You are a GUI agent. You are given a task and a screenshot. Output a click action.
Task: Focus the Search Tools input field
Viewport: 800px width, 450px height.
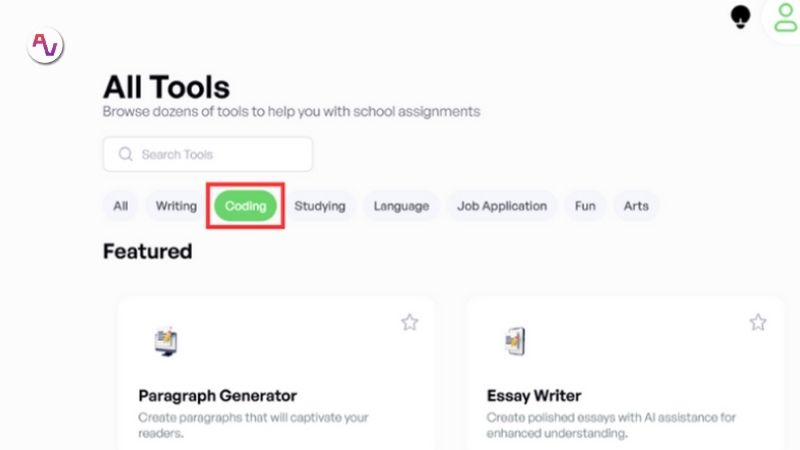point(208,154)
